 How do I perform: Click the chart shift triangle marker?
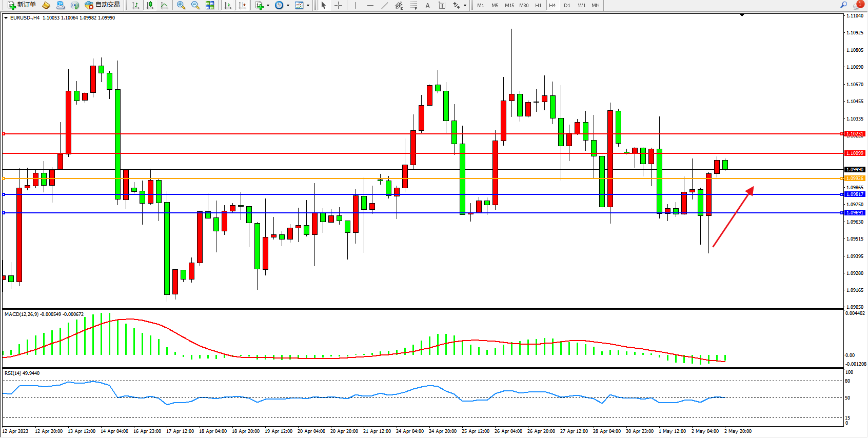point(742,15)
